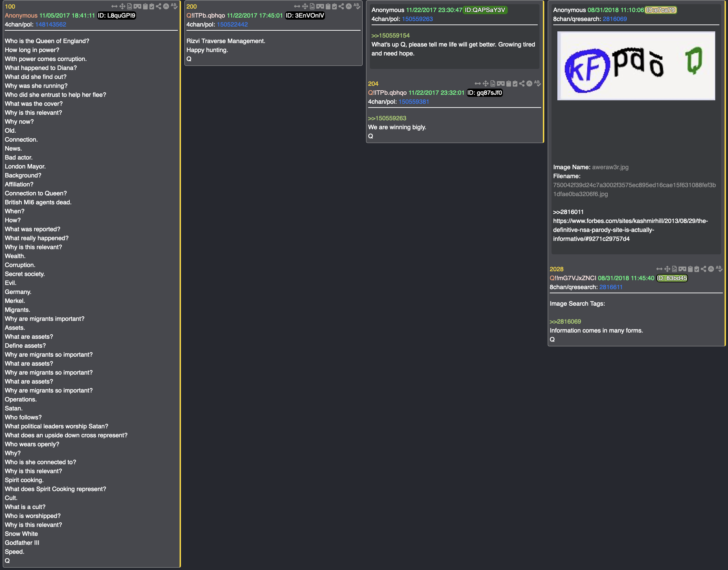Click horizontal-arrows icon on post 100
This screenshot has height=570, width=728.
pyautogui.click(x=114, y=7)
